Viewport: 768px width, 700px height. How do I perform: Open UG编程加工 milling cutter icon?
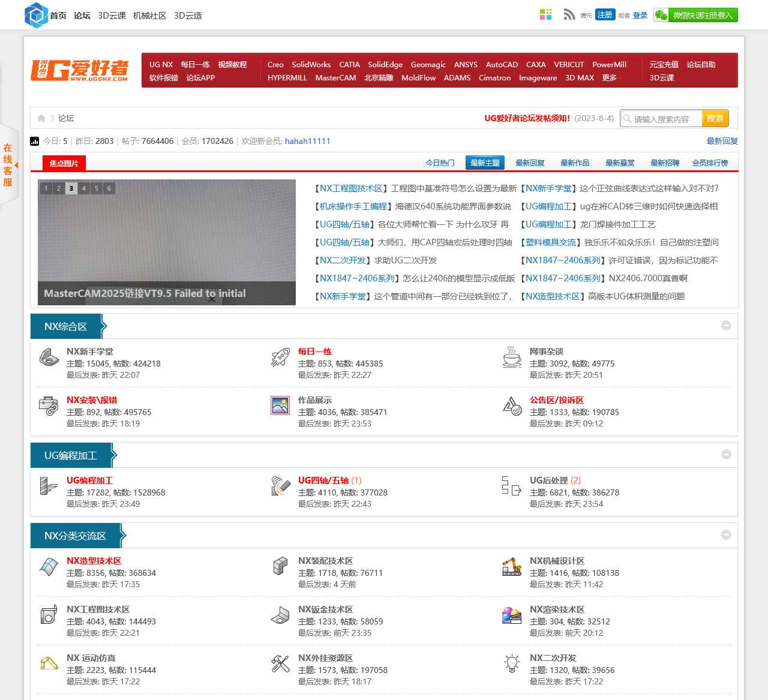coord(49,486)
